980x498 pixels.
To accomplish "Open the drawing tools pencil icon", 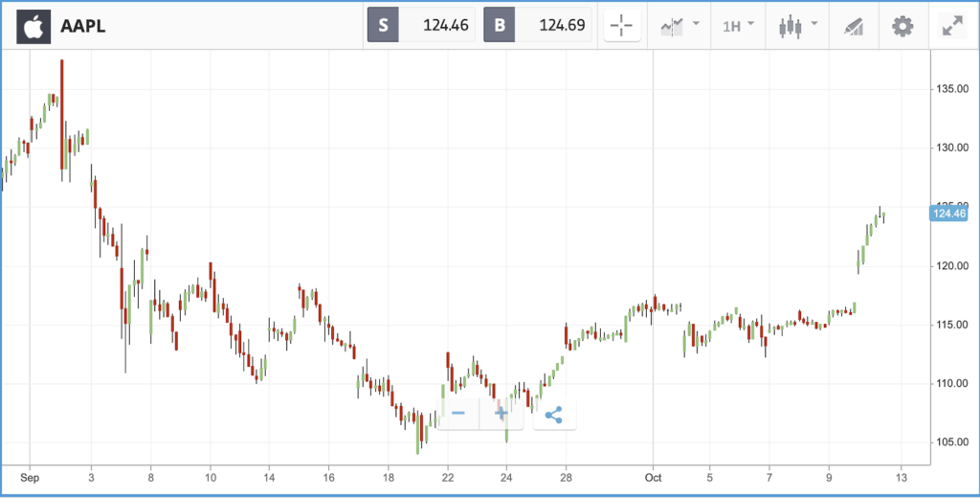I will [x=853, y=27].
